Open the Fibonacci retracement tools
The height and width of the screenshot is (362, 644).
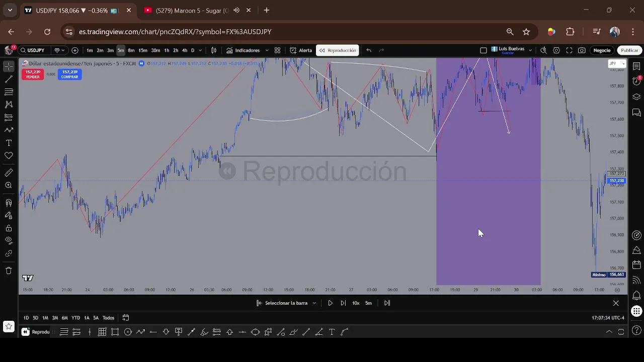tap(9, 92)
